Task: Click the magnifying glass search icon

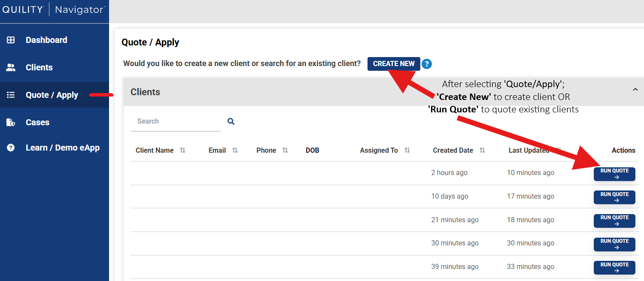Action: tap(231, 121)
